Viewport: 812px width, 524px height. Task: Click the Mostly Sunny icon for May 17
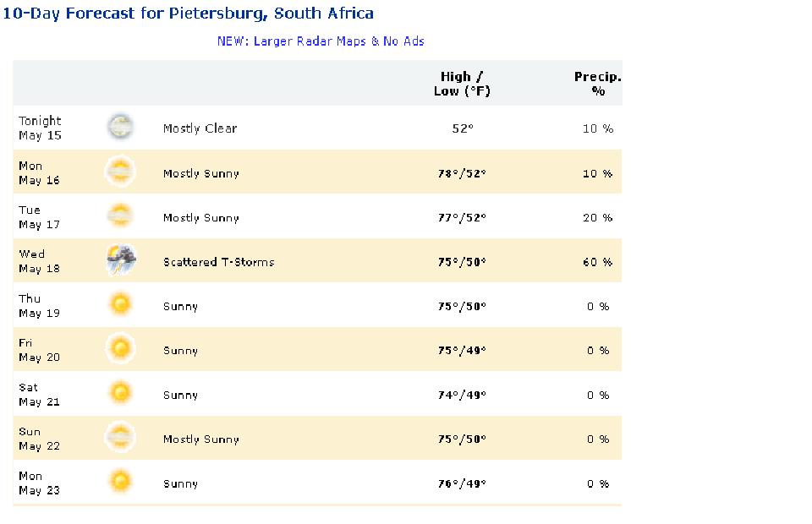click(x=120, y=216)
